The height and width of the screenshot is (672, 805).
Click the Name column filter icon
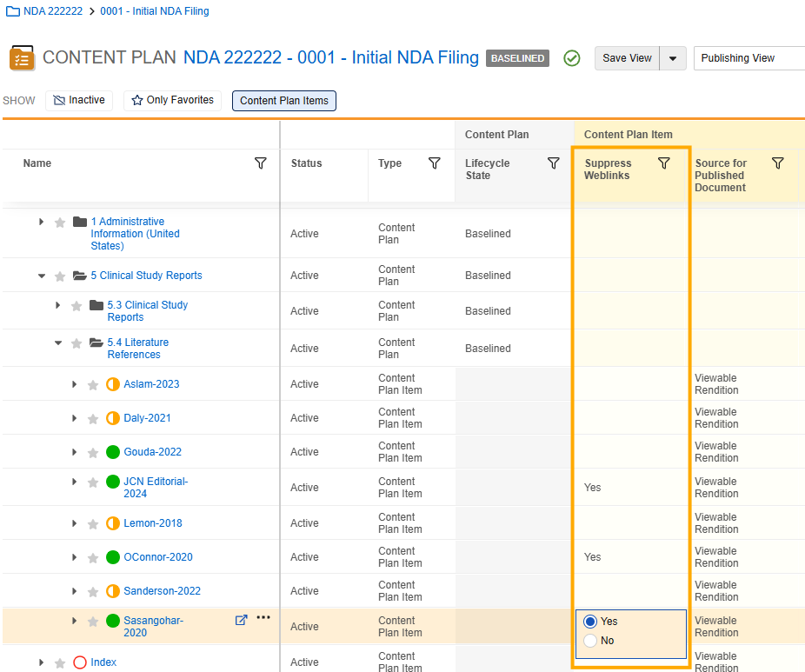coord(260,163)
